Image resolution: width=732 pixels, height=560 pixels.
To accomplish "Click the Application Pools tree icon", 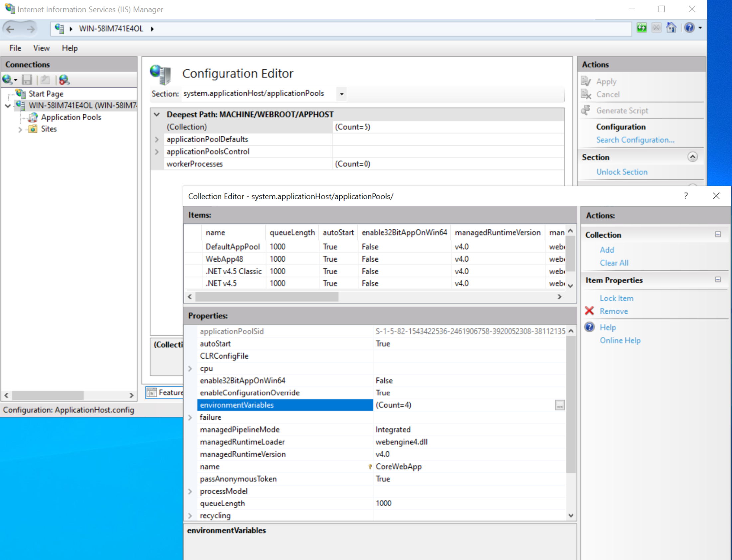I will coord(33,117).
